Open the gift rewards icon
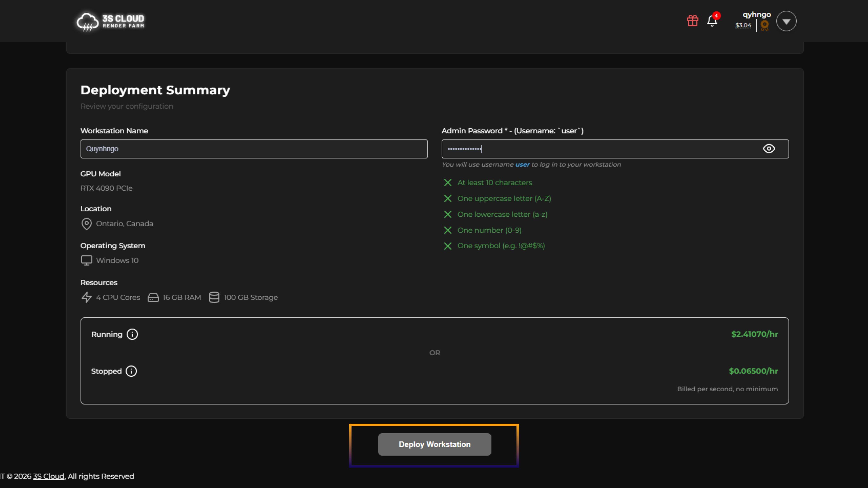Viewport: 868px width, 488px height. pos(692,21)
